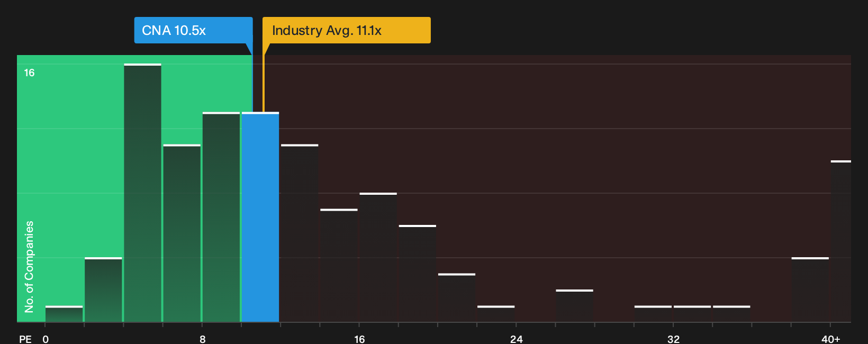Click the '24' x-axis tick label
The image size is (868, 344).
[x=517, y=339]
